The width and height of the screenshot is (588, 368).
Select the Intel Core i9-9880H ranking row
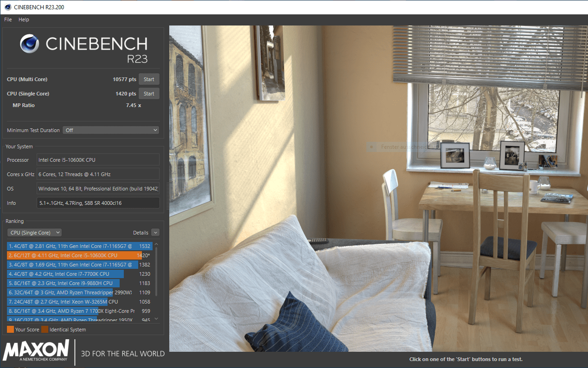[79, 283]
